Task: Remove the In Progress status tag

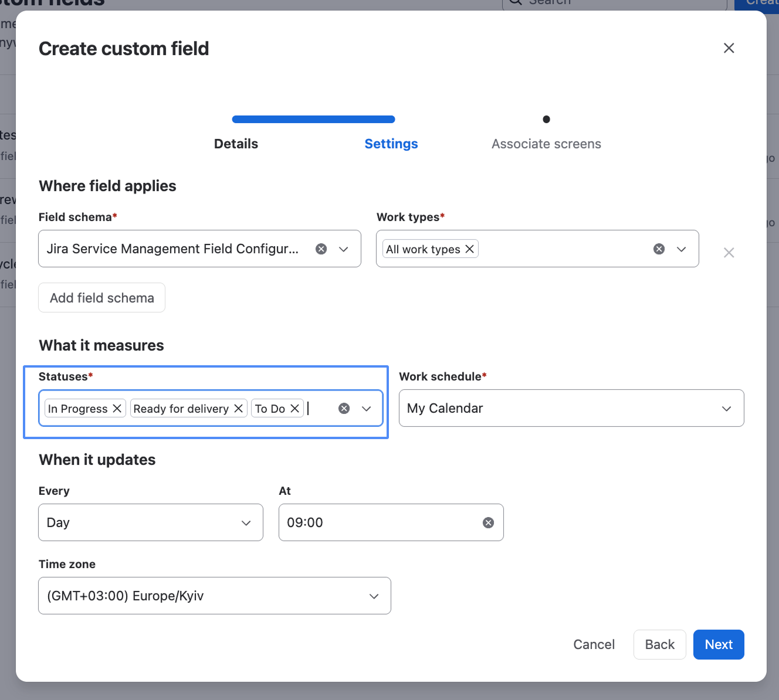Action: (117, 409)
